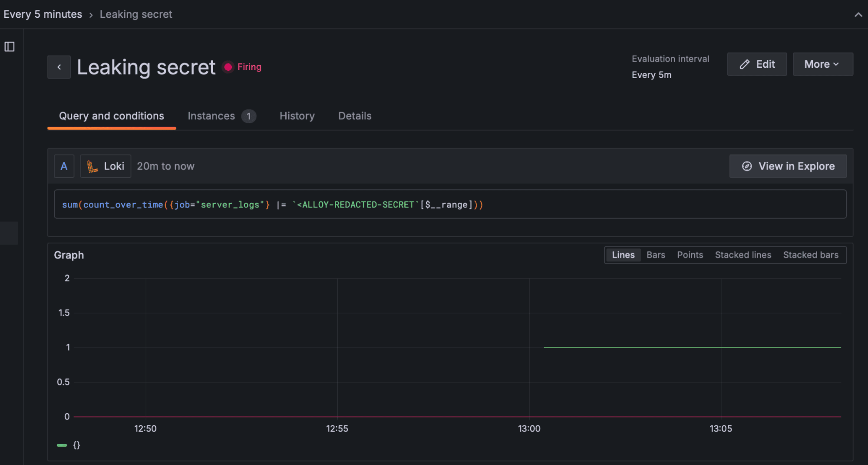The width and height of the screenshot is (868, 465).
Task: Click the Loki data source icon
Action: pos(92,166)
